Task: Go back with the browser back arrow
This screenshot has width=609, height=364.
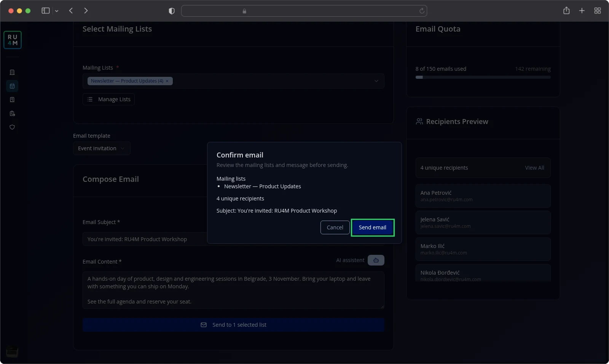Action: coord(71,11)
